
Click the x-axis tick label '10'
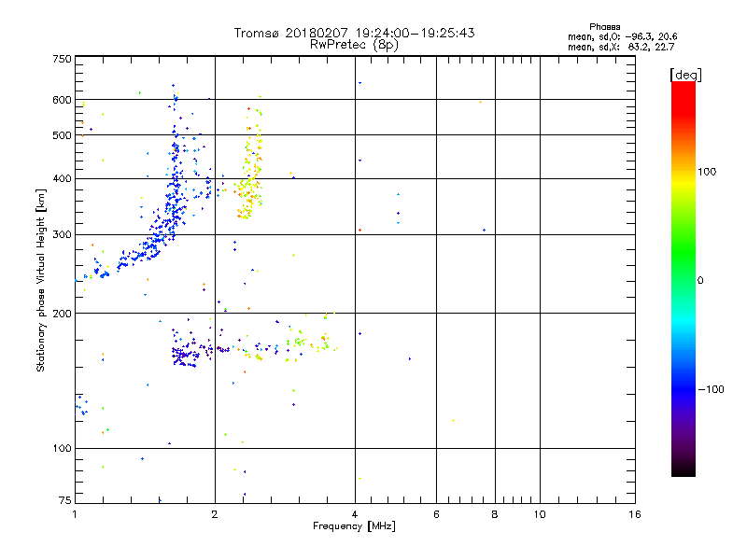540,514
